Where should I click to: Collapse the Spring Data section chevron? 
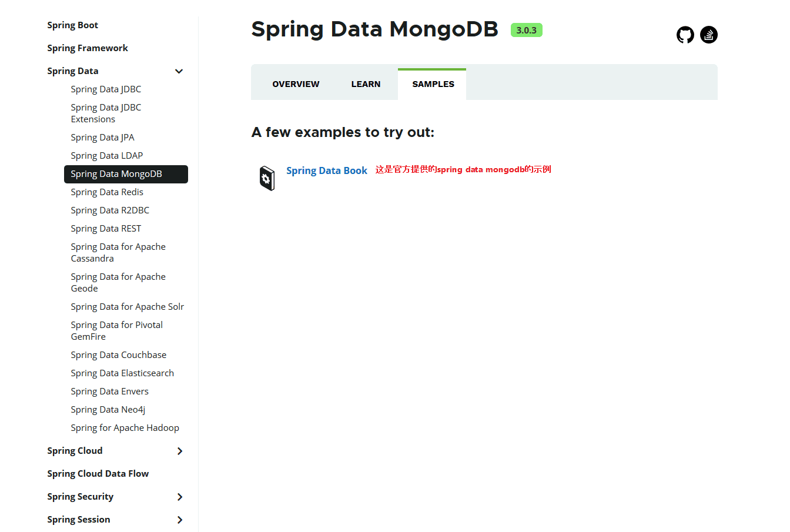click(179, 71)
